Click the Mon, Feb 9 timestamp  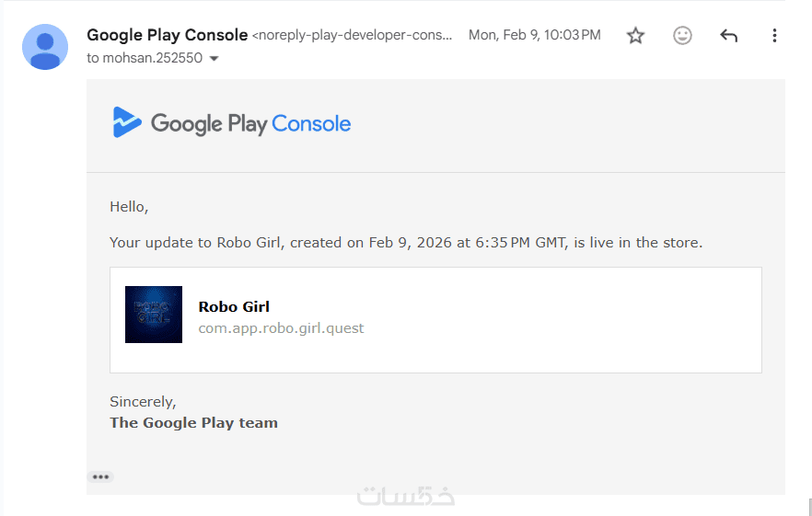pyautogui.click(x=534, y=35)
